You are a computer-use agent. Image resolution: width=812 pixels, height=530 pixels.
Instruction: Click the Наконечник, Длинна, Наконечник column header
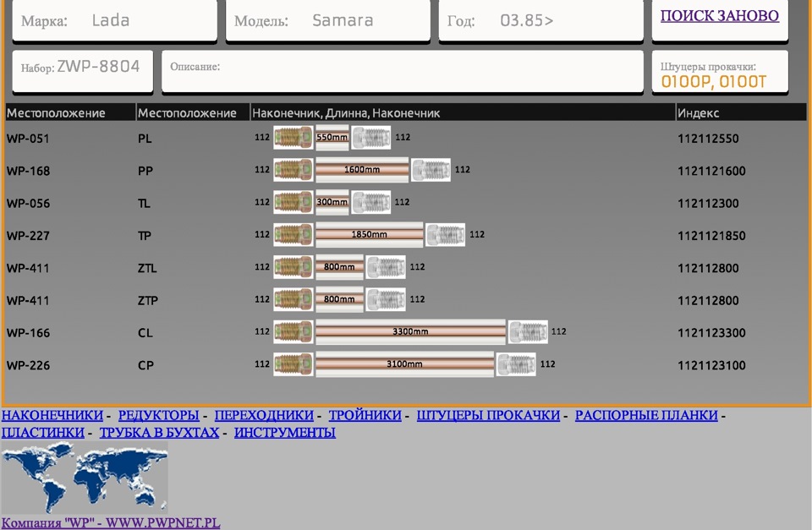point(463,112)
